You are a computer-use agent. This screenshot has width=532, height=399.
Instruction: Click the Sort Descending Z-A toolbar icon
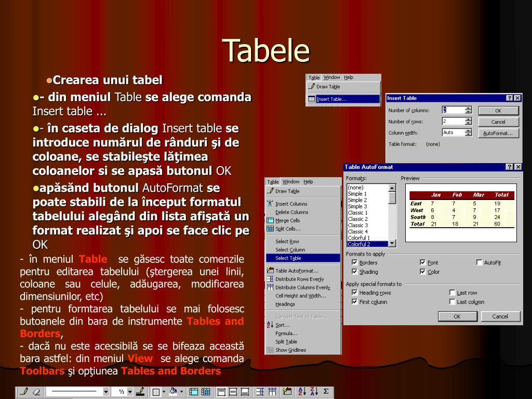pos(314,392)
